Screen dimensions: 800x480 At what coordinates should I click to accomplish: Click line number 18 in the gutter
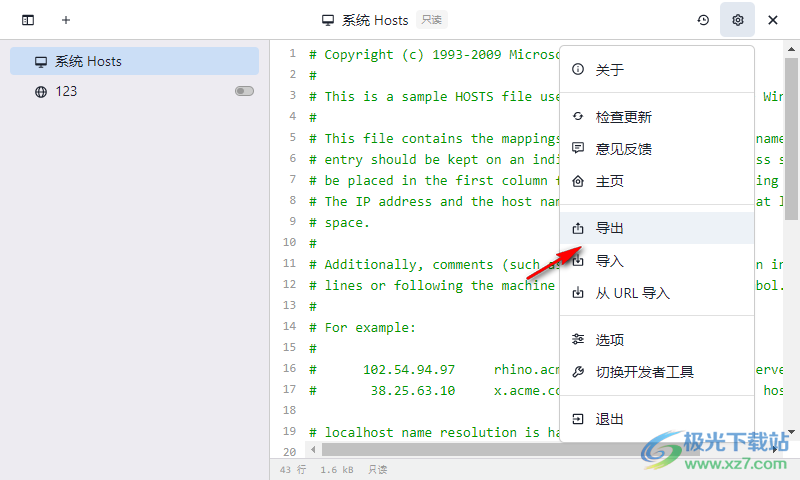point(289,410)
